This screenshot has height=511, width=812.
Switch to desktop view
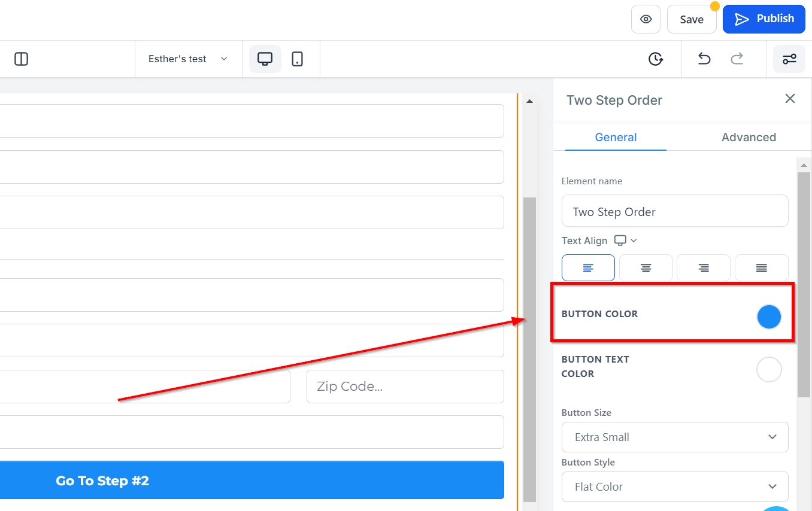pos(265,59)
